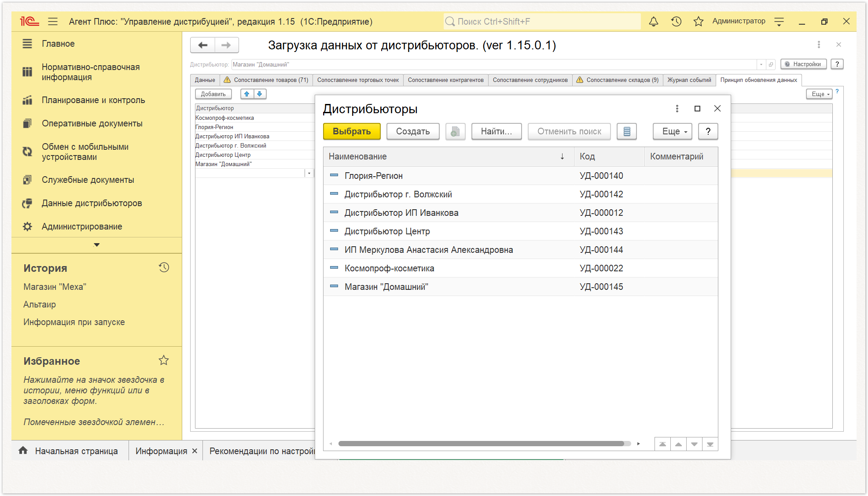This screenshot has height=496, width=868.
Task: Select ИП Меркулова Анастасия Александровна row
Action: click(x=521, y=250)
